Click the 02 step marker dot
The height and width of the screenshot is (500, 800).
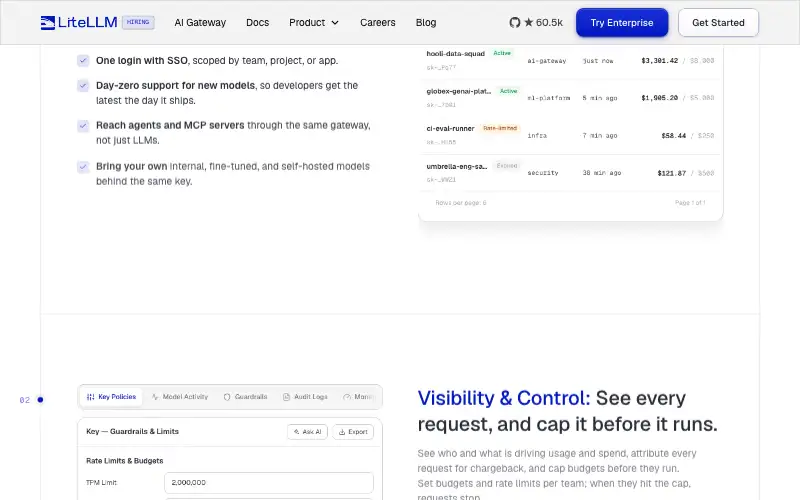[40, 400]
